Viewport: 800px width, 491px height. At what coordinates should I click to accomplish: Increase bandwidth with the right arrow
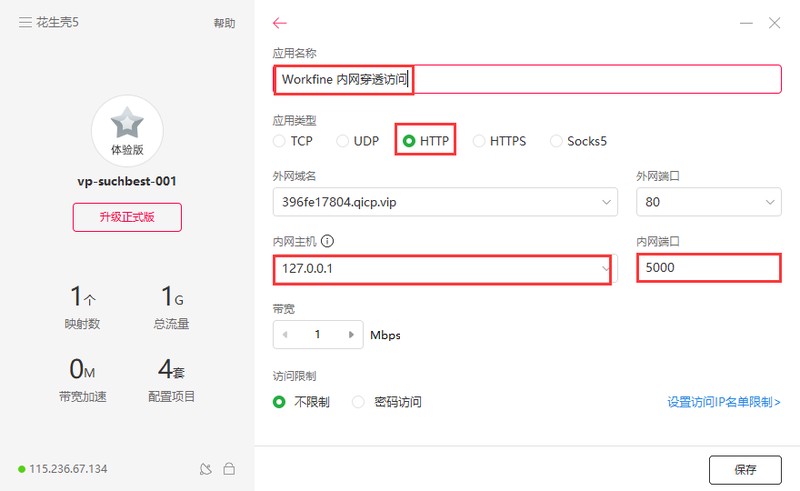pyautogui.click(x=351, y=335)
